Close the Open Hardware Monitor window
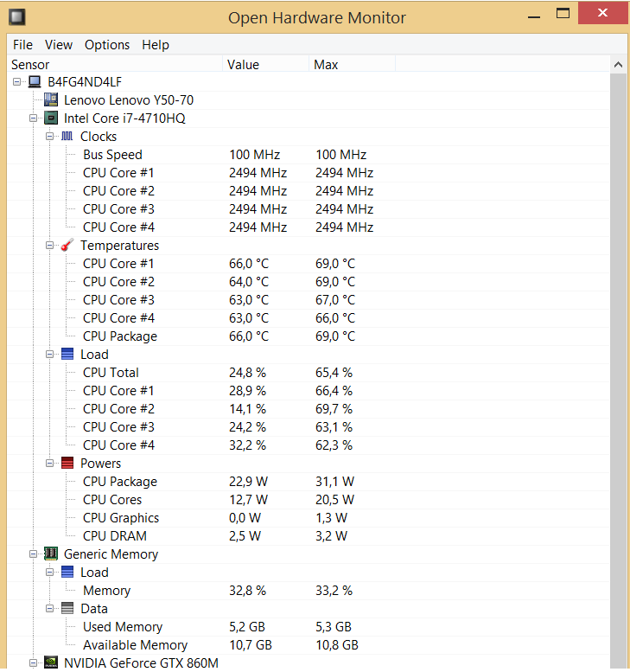Image resolution: width=630 pixels, height=672 pixels. [x=602, y=13]
